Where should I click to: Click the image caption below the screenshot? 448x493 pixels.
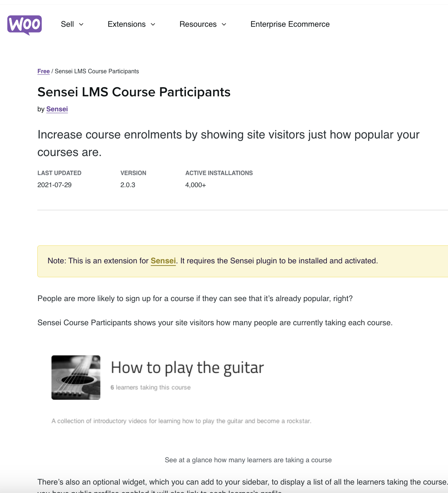248,460
